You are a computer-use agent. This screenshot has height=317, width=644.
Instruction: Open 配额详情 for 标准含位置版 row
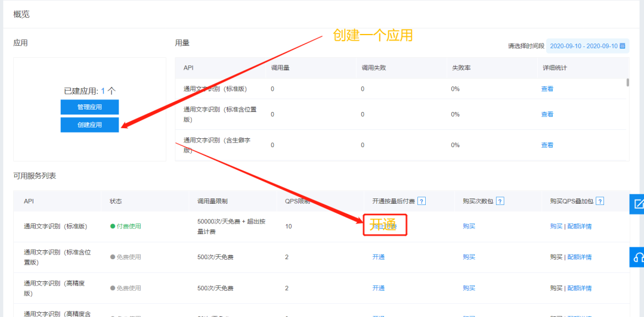point(580,257)
